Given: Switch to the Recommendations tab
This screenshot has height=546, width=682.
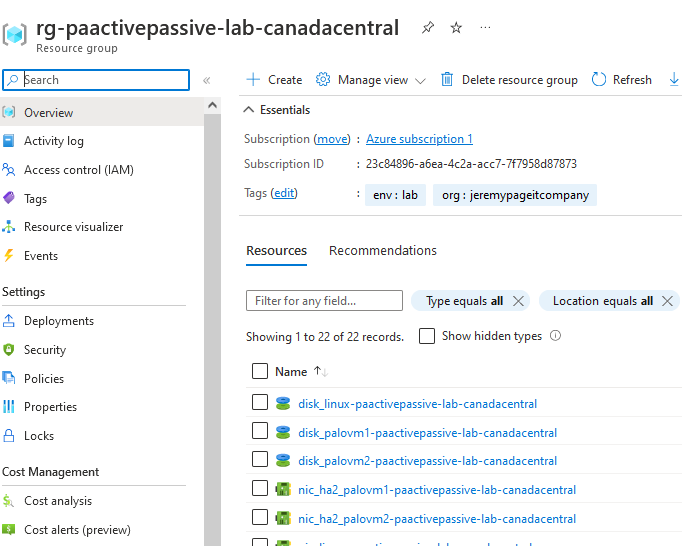Looking at the screenshot, I should pos(382,251).
